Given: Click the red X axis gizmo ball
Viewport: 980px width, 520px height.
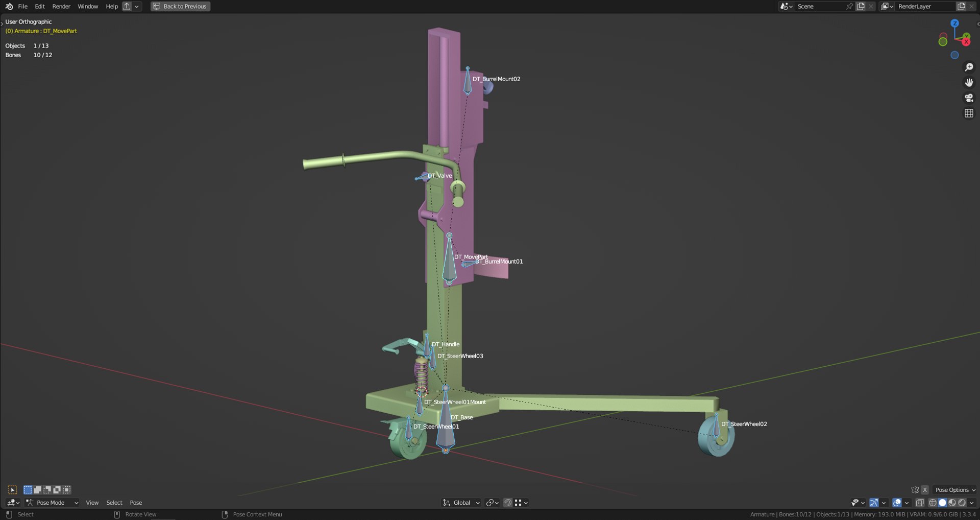Looking at the screenshot, I should click(966, 42).
